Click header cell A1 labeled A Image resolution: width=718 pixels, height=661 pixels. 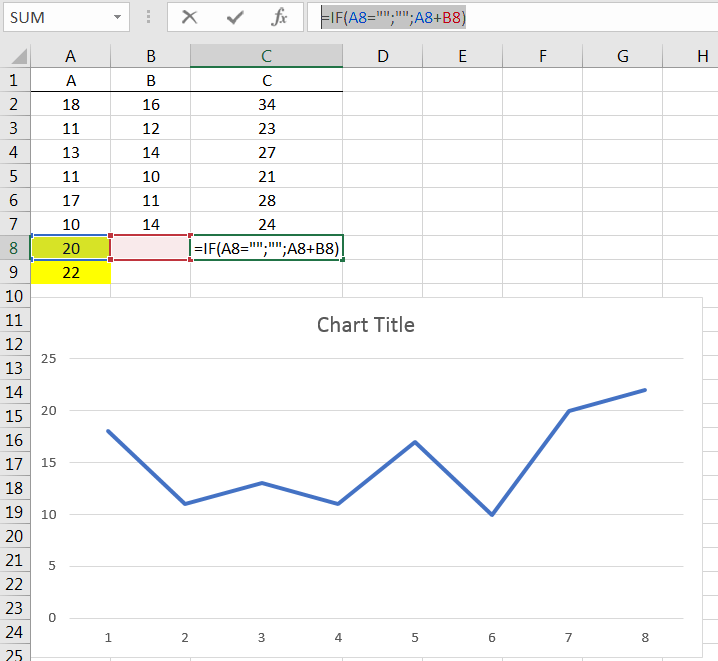pyautogui.click(x=71, y=80)
